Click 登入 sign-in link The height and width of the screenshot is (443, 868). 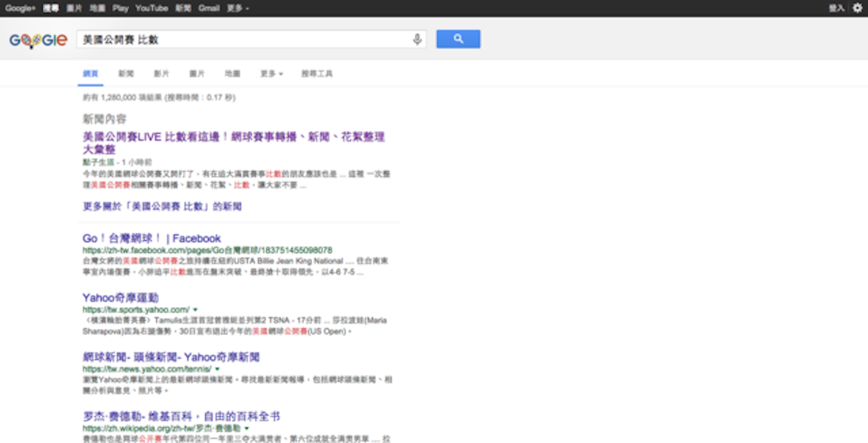837,8
